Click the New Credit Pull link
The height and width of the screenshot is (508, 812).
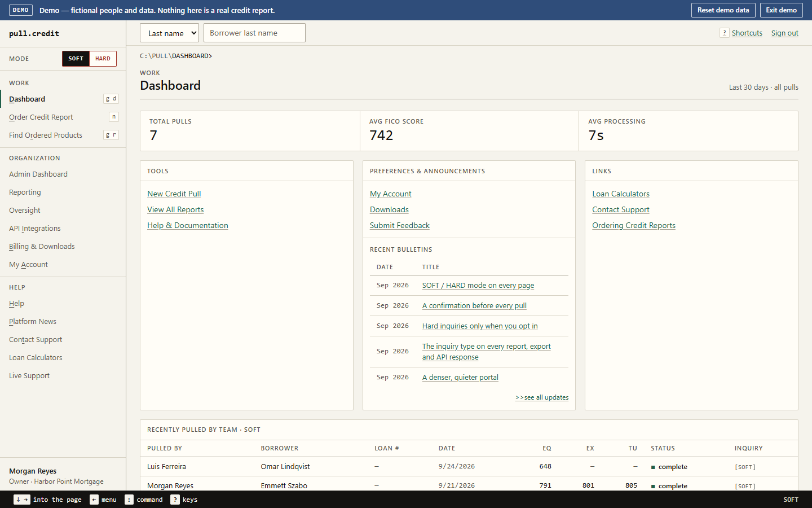click(174, 194)
